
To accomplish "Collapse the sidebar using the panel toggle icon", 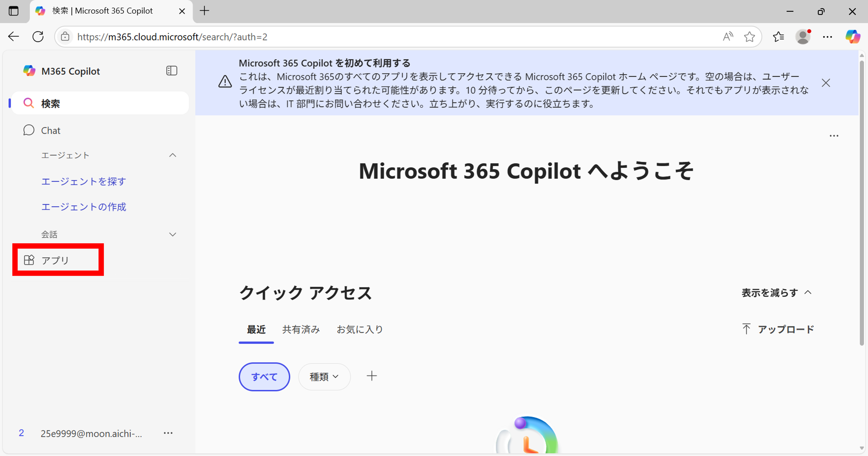I will pos(172,70).
